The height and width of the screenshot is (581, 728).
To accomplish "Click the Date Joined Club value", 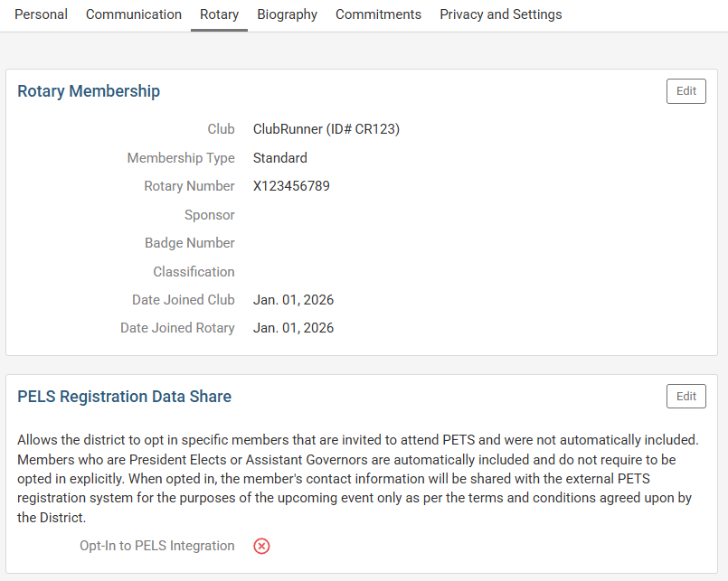I will [293, 300].
